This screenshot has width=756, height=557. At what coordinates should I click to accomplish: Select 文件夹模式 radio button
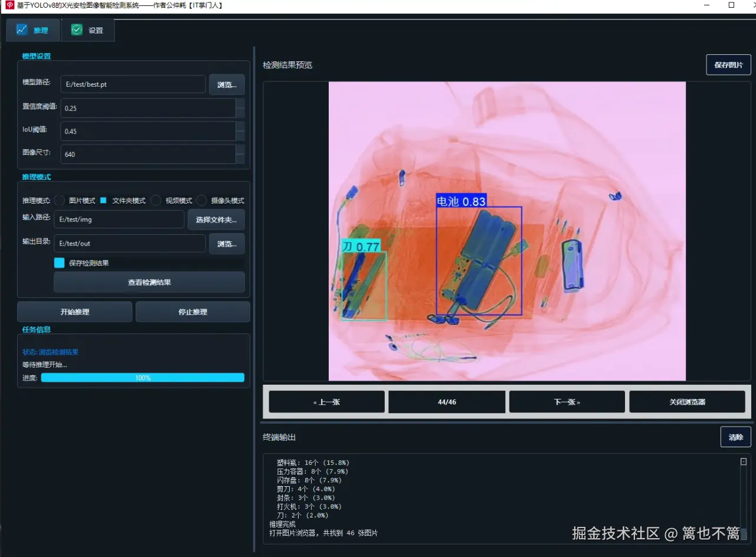pyautogui.click(x=103, y=201)
